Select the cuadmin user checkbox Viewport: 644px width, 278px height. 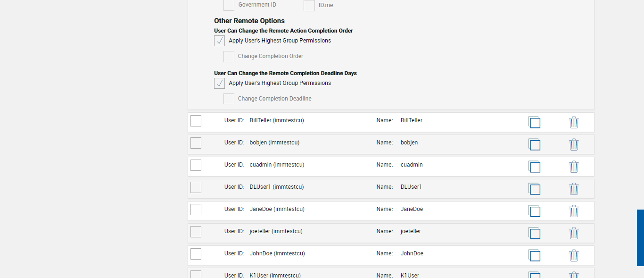point(196,165)
